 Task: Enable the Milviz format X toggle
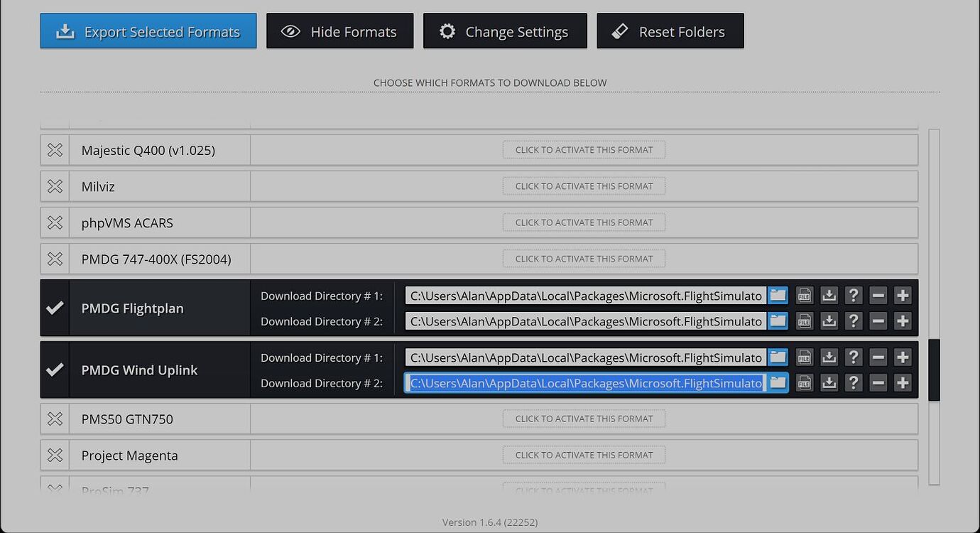point(55,186)
